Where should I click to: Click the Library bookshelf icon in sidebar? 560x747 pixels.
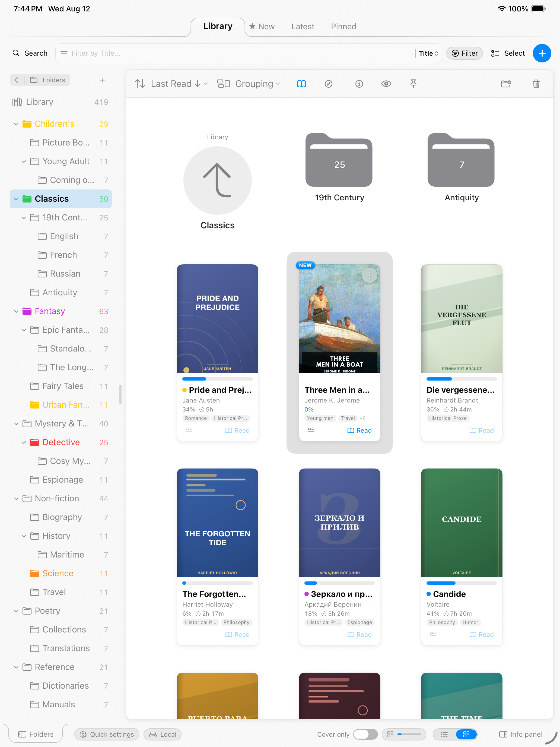pyautogui.click(x=17, y=102)
